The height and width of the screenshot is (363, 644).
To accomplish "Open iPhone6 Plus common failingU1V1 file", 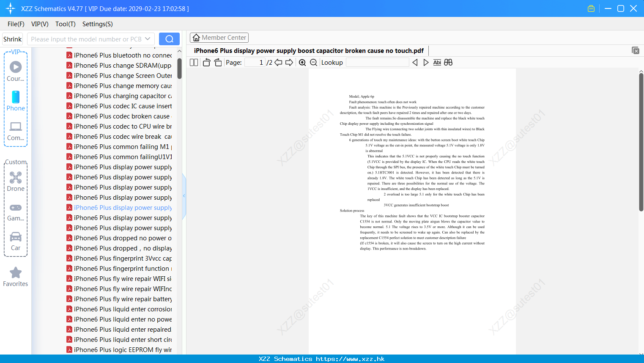I will click(119, 157).
